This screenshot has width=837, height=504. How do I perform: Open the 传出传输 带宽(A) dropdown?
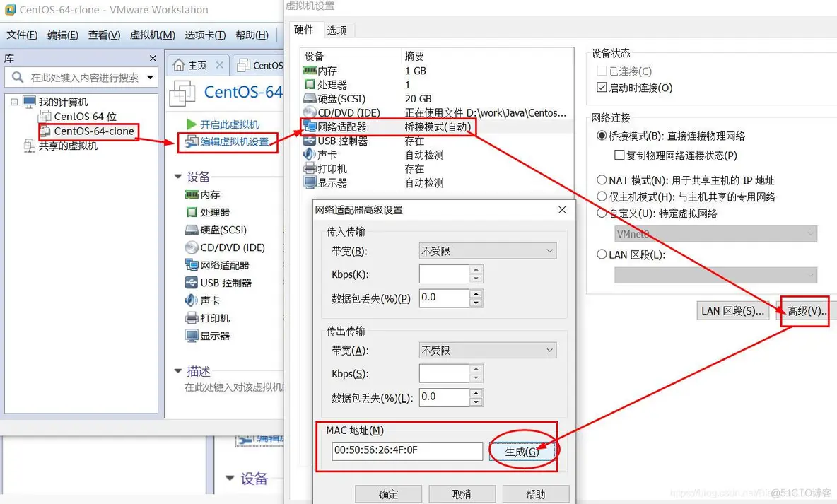click(488, 350)
